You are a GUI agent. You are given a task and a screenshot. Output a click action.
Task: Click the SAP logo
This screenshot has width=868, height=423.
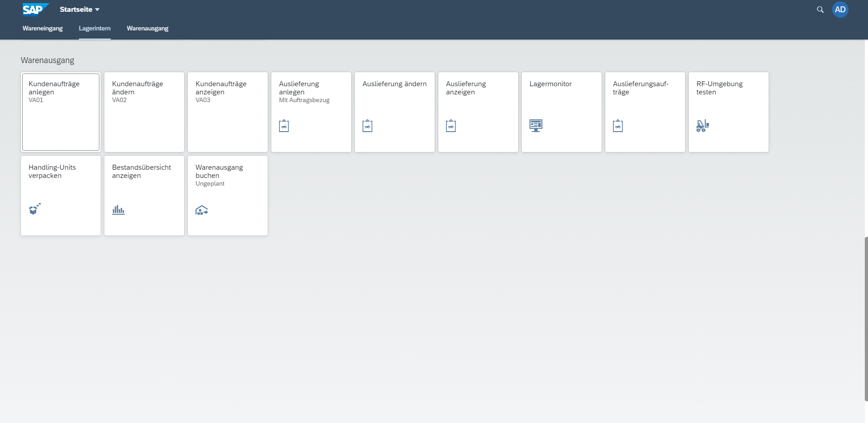coord(35,10)
